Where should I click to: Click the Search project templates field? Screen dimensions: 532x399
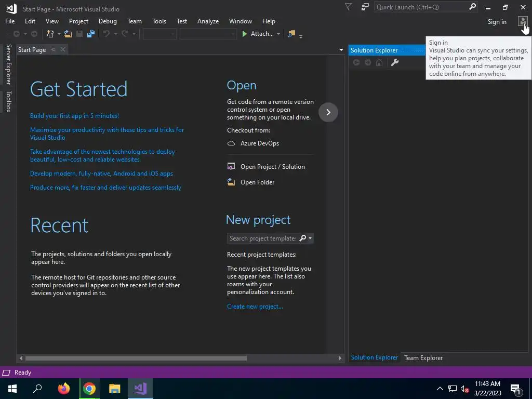tap(262, 238)
